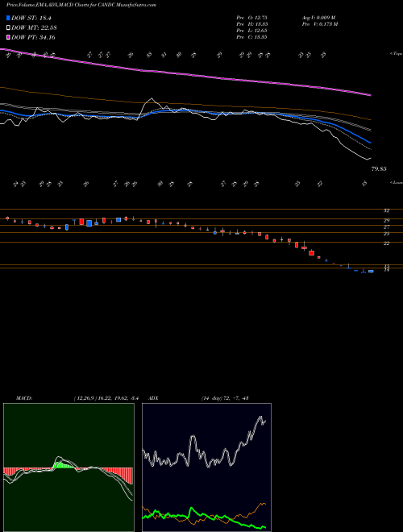403x532 pixels.
Task: Click the Pre L: 12.65 low value
Action: pyautogui.click(x=251, y=31)
